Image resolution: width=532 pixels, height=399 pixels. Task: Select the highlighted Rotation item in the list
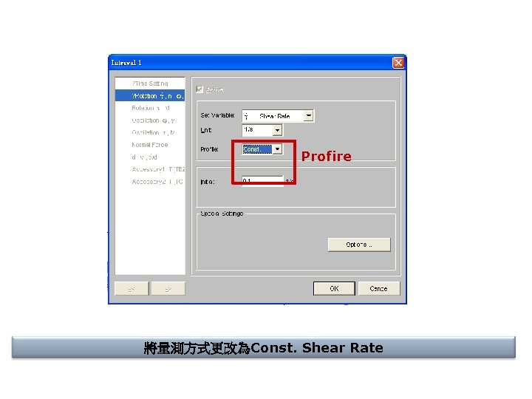point(150,96)
